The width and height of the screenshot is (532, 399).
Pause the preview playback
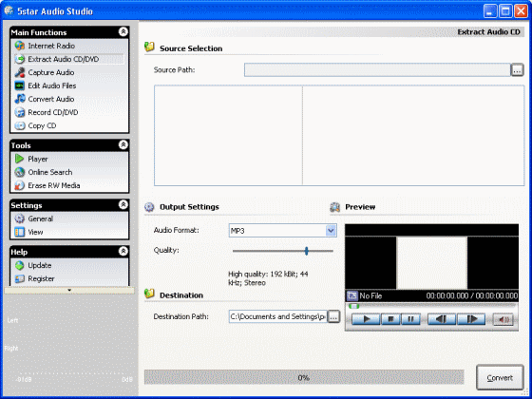pos(410,319)
